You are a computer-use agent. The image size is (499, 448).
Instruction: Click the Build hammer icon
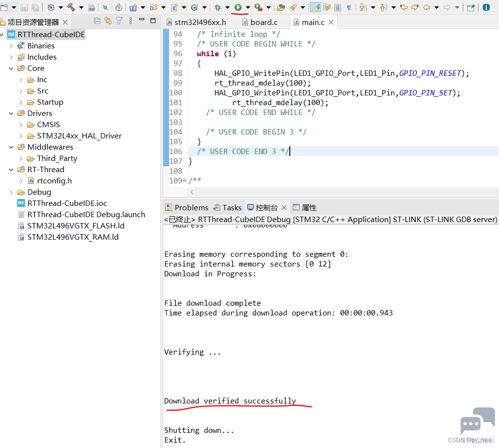[71, 7]
